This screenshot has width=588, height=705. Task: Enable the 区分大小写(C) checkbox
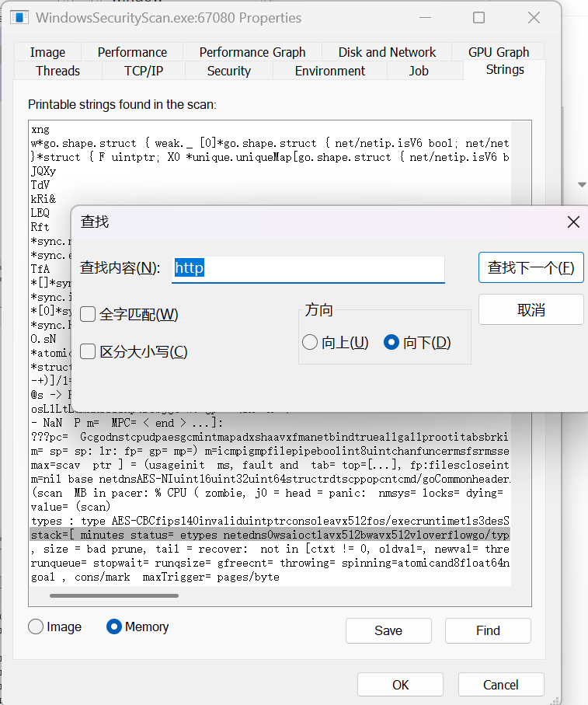88,351
